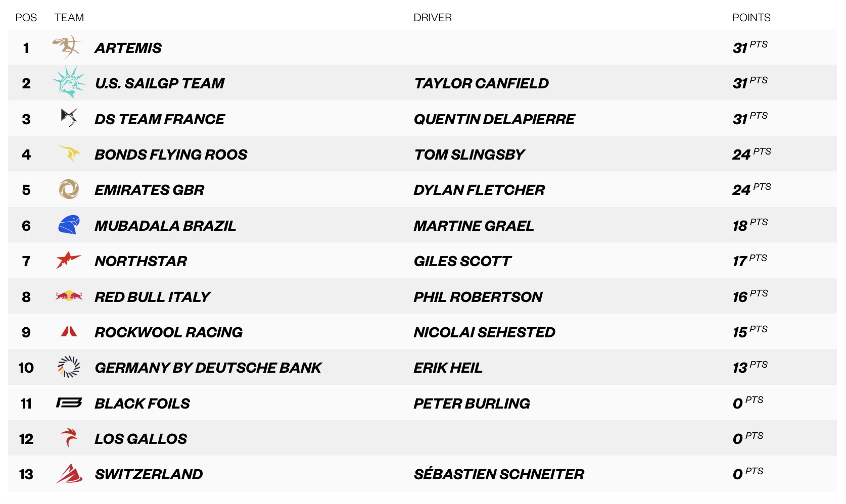The height and width of the screenshot is (504, 846).
Task: Click the Rockwool Racing red logo
Action: tap(69, 331)
